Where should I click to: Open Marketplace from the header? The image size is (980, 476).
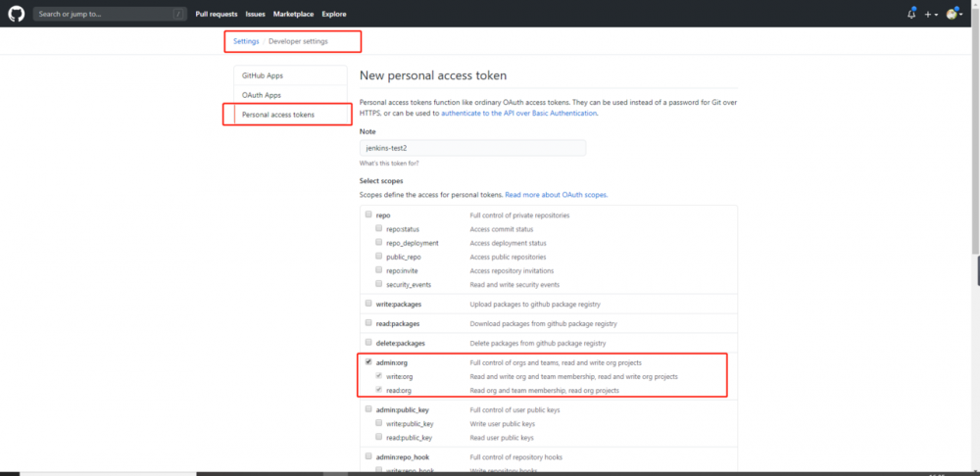[293, 14]
